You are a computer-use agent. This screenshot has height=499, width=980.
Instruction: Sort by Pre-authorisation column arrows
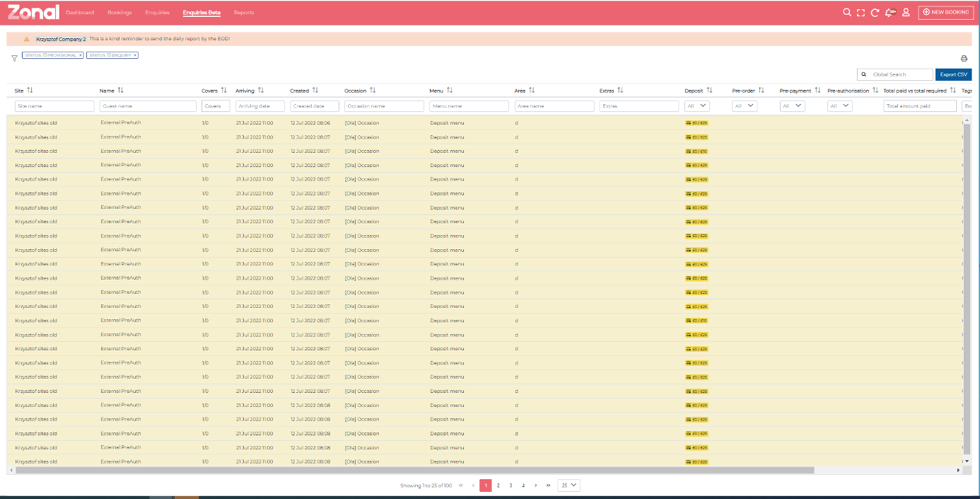[x=875, y=90]
